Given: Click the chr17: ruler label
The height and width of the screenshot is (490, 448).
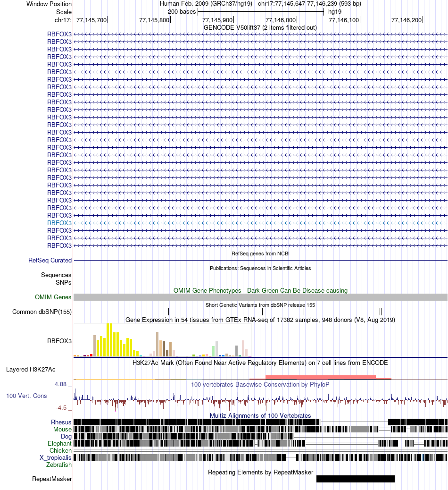Looking at the screenshot, I should (63, 20).
